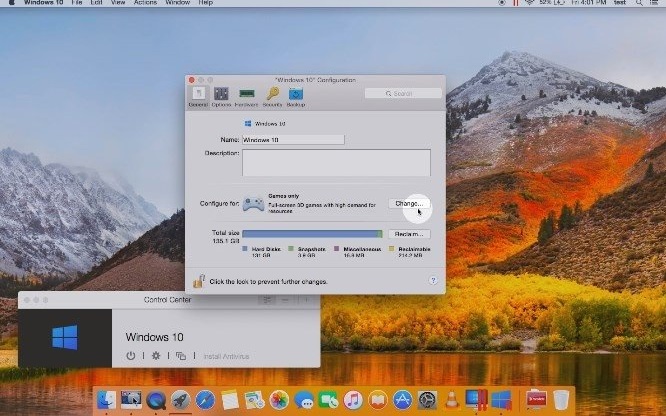Click inside the Description text box
This screenshot has width=666, height=416.
click(336, 163)
